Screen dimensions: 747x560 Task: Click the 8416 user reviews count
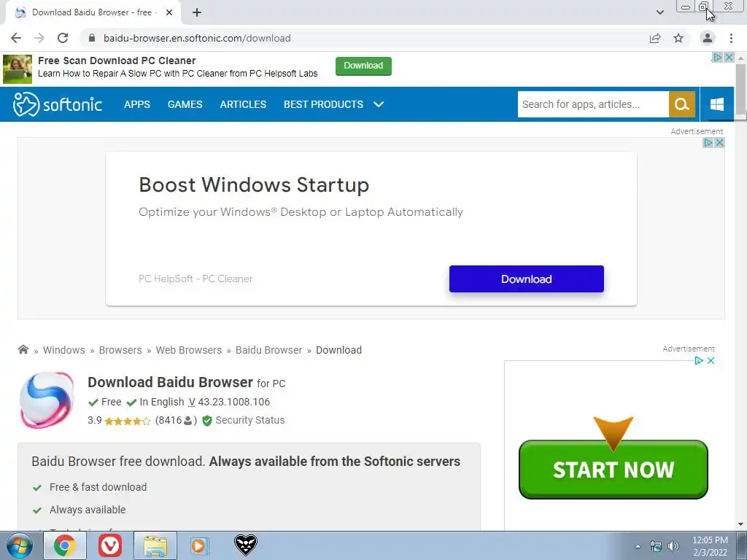[x=176, y=420]
